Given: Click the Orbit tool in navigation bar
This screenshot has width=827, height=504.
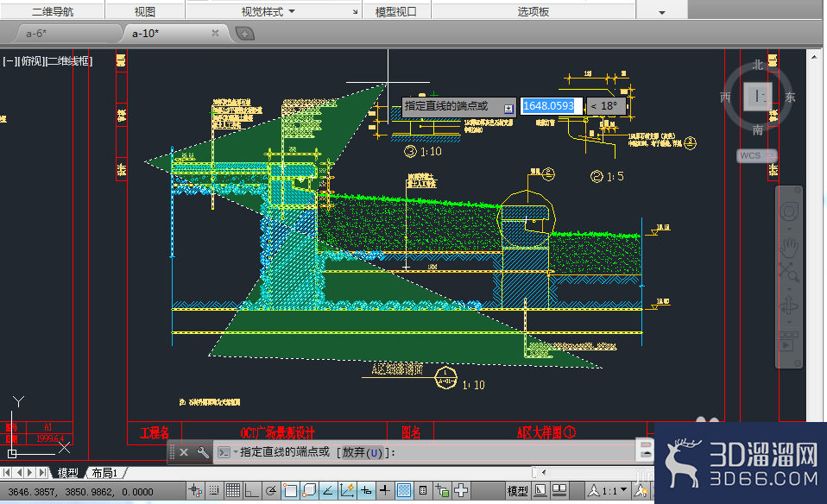Looking at the screenshot, I should coord(789,306).
